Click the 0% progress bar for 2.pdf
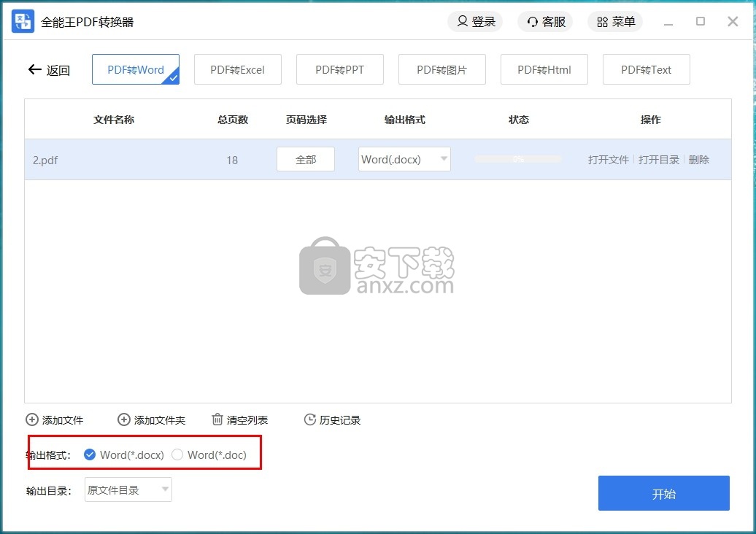756x534 pixels. pyautogui.click(x=518, y=159)
